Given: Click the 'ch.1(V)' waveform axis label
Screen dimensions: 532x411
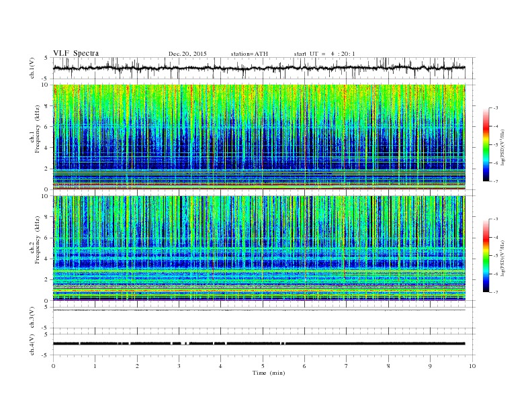Looking at the screenshot, I should (32, 68).
